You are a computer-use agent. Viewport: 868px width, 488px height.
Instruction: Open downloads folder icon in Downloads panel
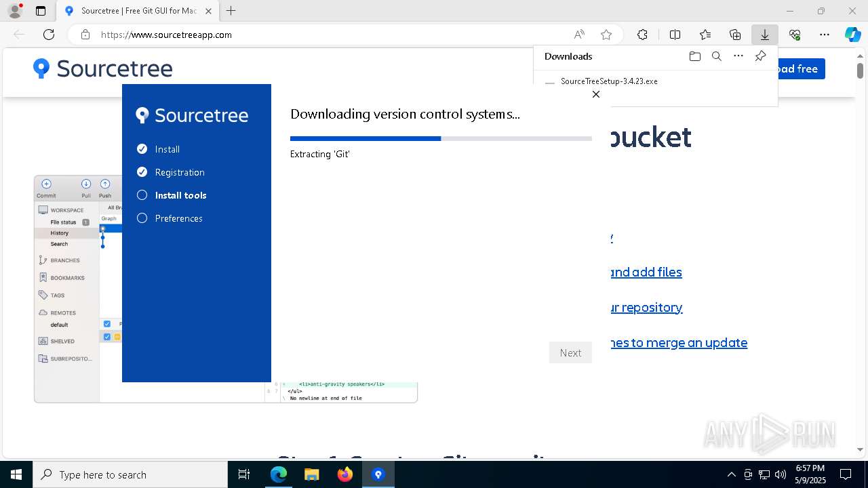tap(694, 56)
